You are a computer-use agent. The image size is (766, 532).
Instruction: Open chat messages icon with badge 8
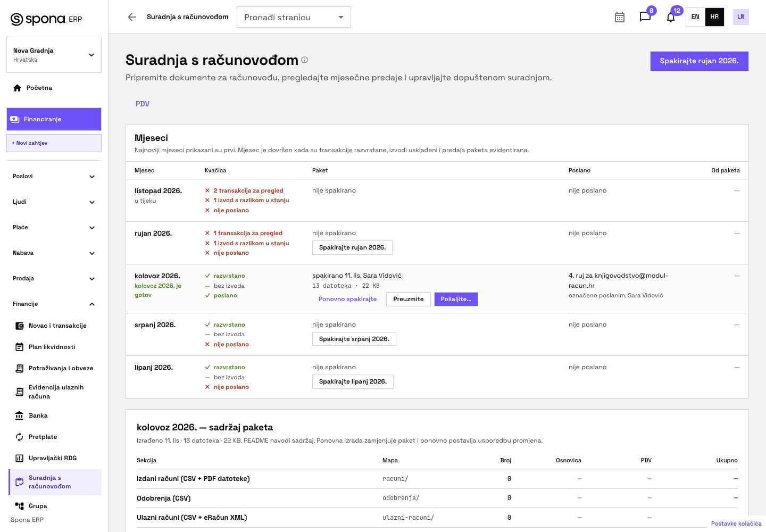pos(645,17)
